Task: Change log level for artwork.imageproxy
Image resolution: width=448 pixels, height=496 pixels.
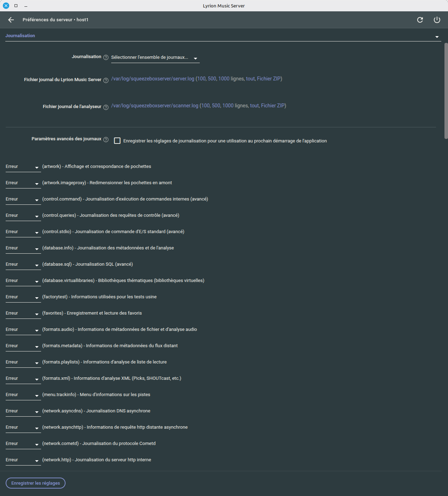Action: click(23, 183)
